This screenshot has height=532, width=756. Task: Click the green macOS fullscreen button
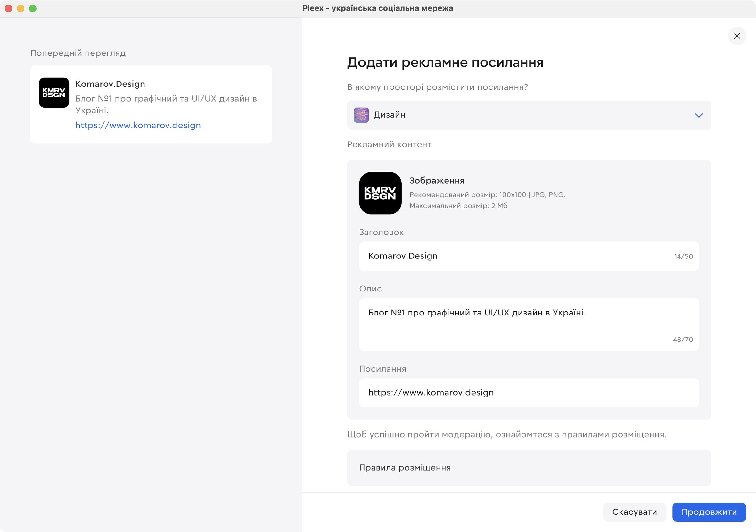[33, 9]
